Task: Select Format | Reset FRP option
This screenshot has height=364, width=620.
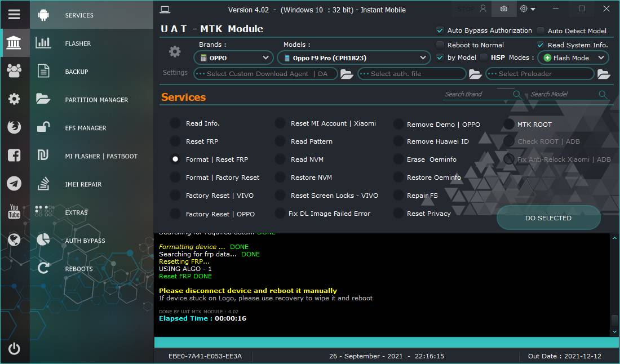Action: tap(175, 159)
